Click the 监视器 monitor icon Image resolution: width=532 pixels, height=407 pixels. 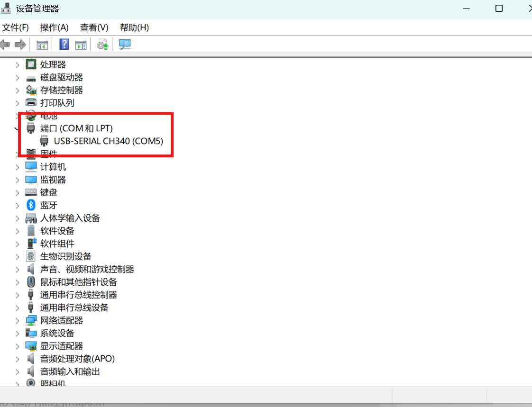click(31, 180)
